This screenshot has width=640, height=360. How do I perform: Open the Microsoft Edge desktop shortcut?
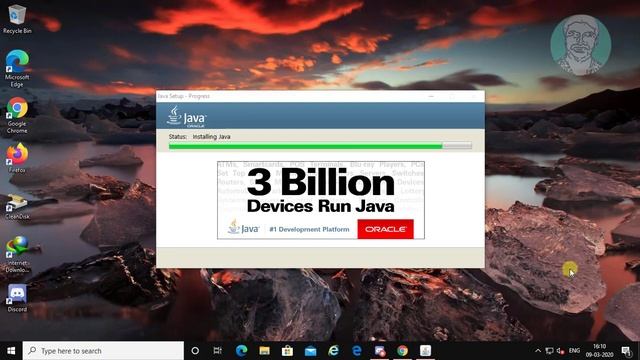point(17,68)
